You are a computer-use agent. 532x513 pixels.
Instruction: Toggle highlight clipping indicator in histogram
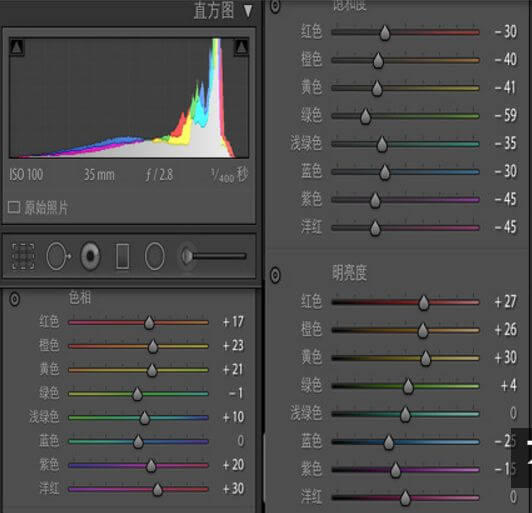pos(241,47)
